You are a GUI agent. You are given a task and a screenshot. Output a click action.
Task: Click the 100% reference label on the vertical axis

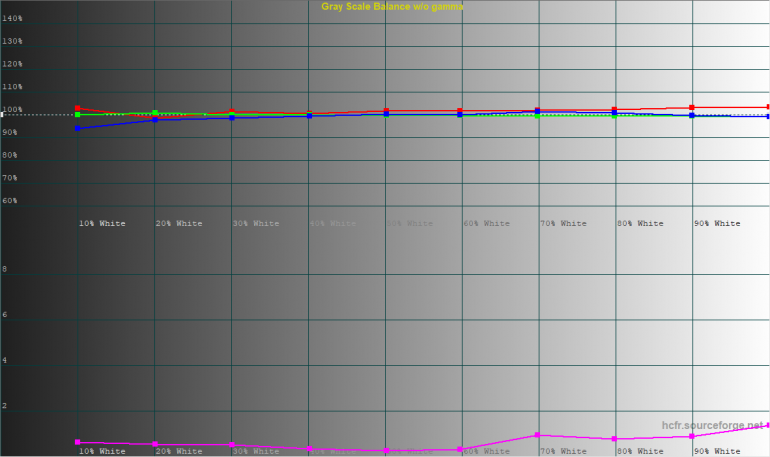pyautogui.click(x=13, y=110)
